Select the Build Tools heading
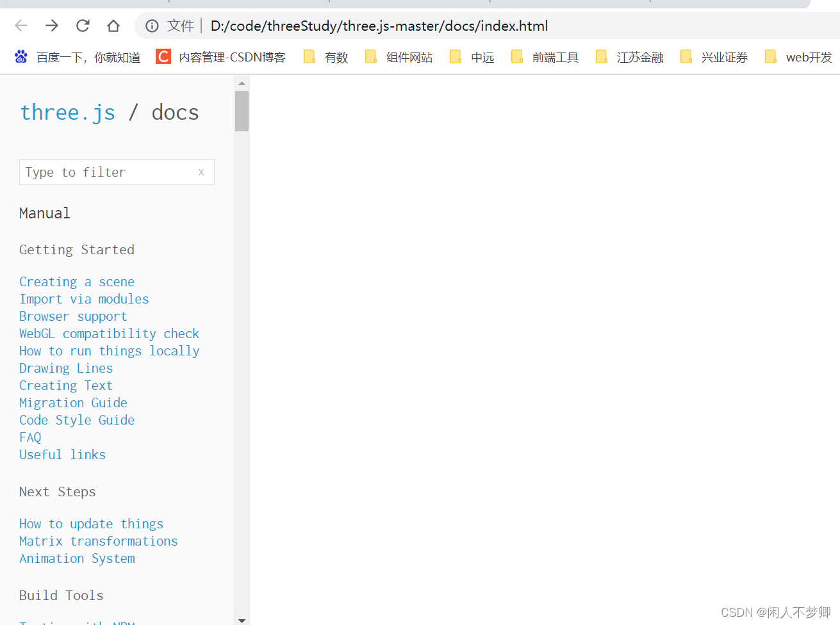This screenshot has height=625, width=840. [62, 596]
